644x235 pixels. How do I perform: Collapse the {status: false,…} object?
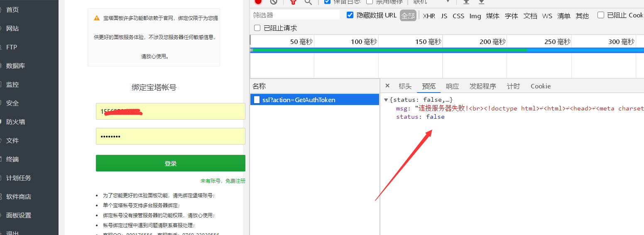coord(386,100)
